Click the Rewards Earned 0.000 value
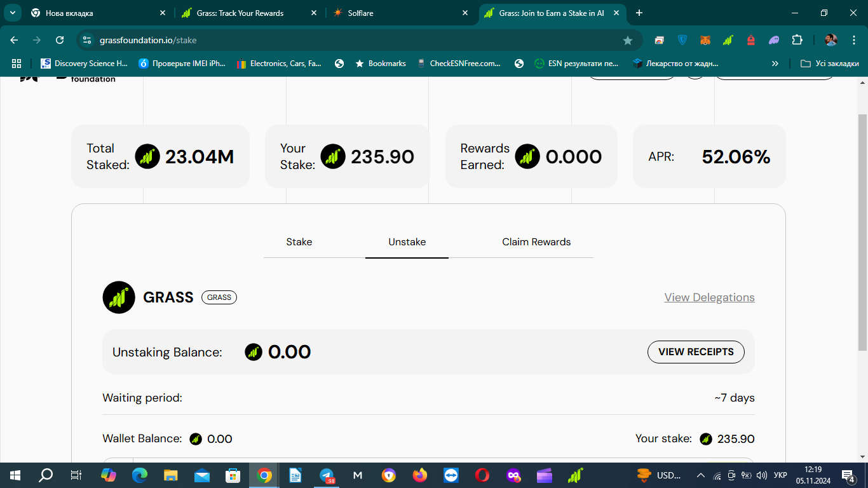 point(574,157)
